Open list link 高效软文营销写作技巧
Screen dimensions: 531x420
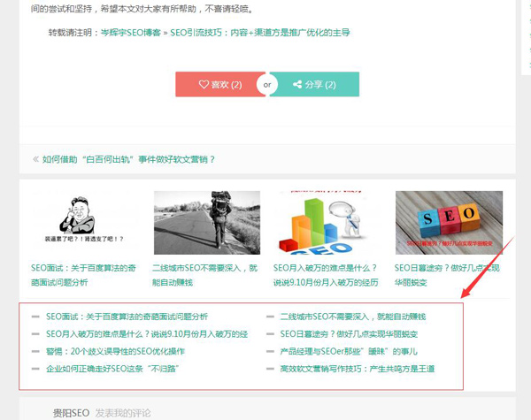(357, 369)
